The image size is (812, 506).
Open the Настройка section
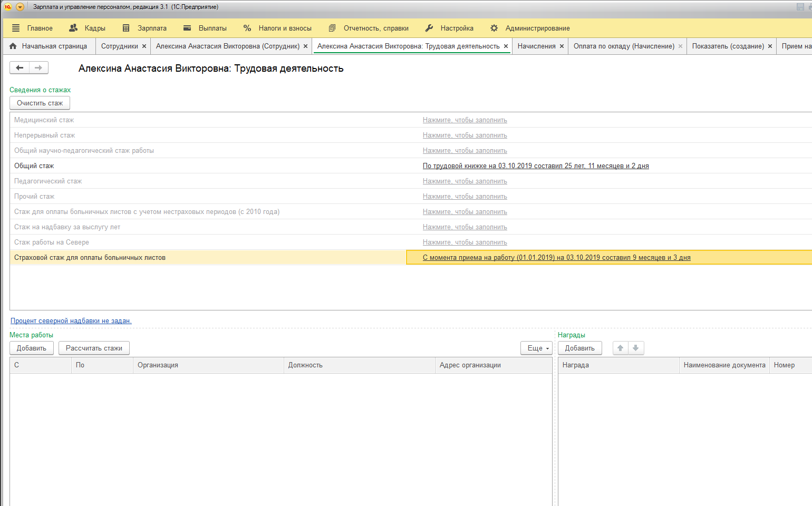pos(449,28)
